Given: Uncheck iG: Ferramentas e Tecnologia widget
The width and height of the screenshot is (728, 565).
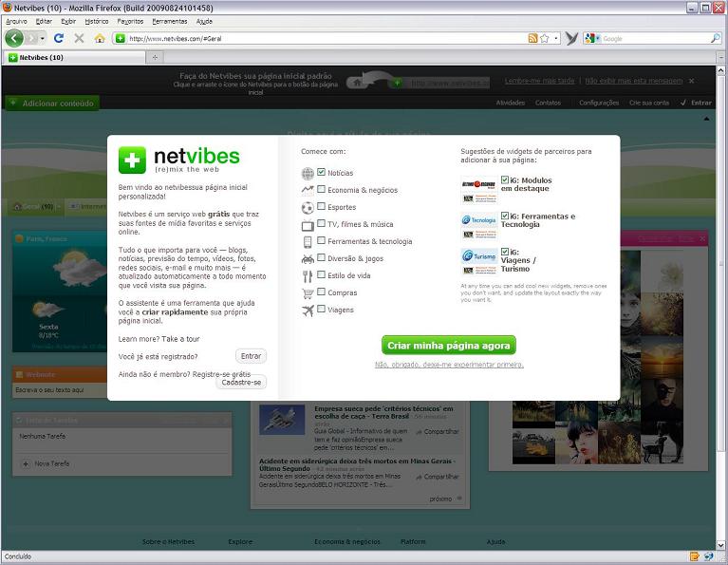Looking at the screenshot, I should [505, 216].
